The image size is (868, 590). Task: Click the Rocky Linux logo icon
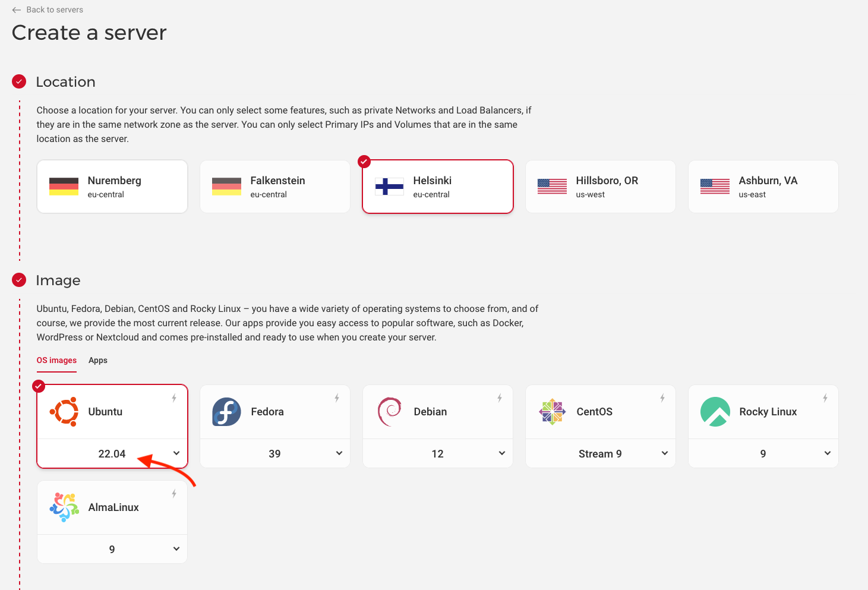click(x=715, y=412)
